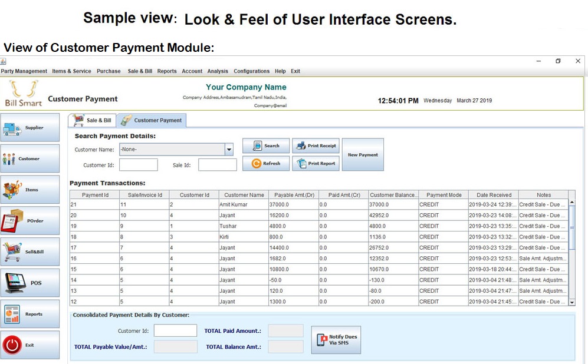The height and width of the screenshot is (364, 588).
Task: Click payable amount 1300.0 cell
Action: tap(294, 302)
